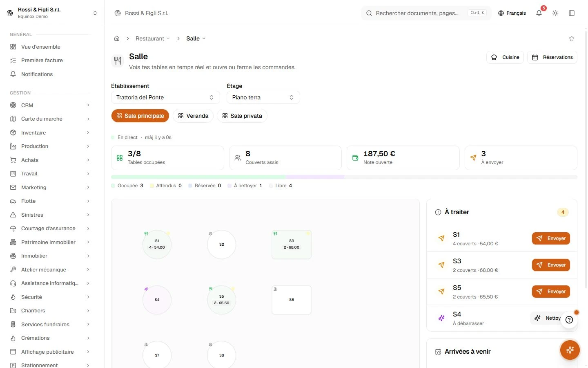Viewport: 588px width, 368px height.
Task: Send the S3 order with Envoyer
Action: pos(551,265)
